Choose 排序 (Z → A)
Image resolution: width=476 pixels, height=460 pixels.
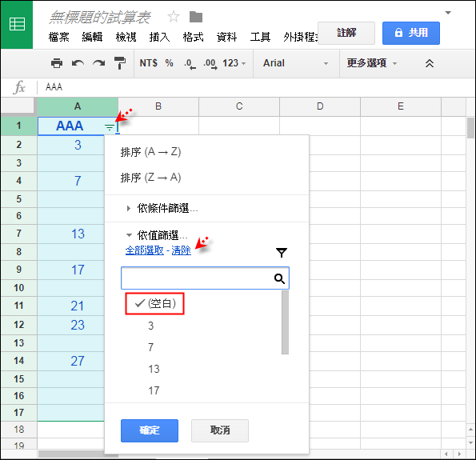150,178
